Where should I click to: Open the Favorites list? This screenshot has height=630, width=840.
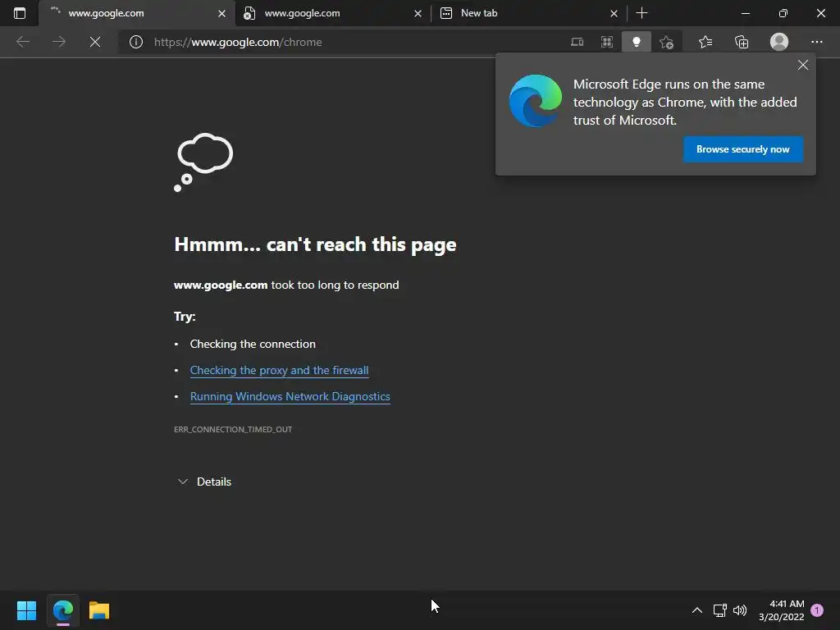pos(705,42)
